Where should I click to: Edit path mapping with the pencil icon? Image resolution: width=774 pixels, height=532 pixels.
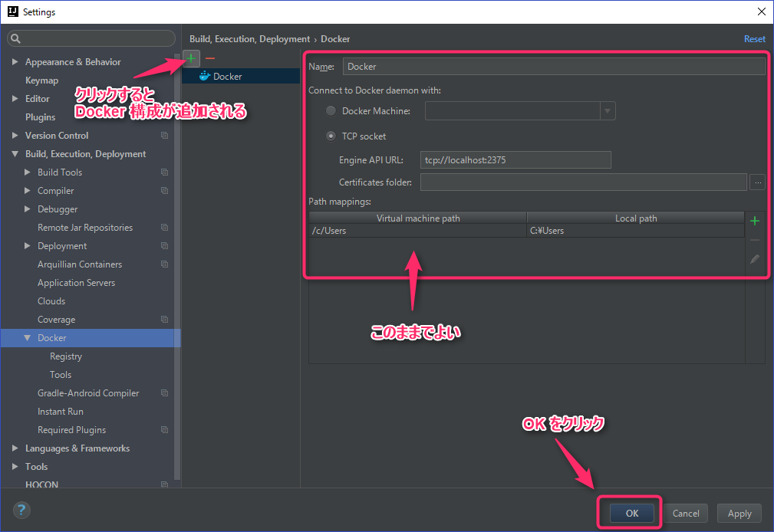coord(755,259)
